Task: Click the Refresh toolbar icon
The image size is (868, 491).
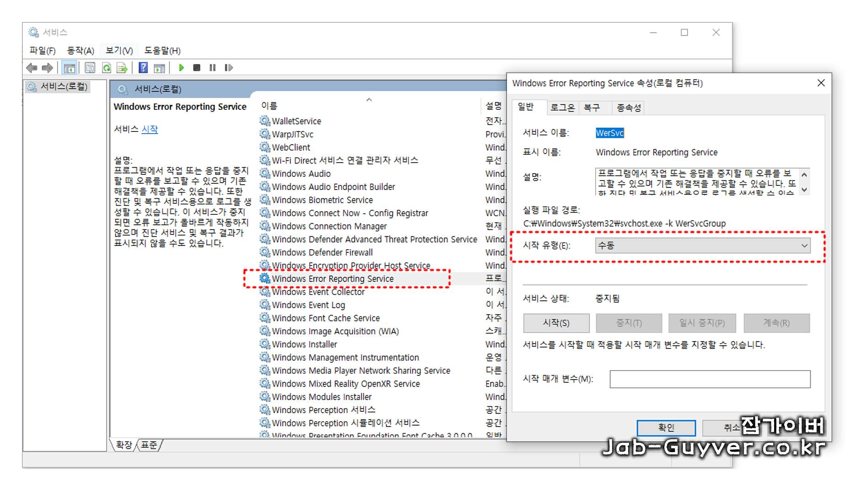Action: coord(107,68)
